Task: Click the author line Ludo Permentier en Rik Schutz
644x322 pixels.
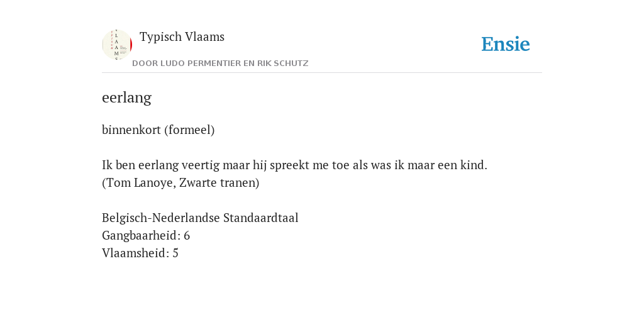Action: tap(220, 64)
